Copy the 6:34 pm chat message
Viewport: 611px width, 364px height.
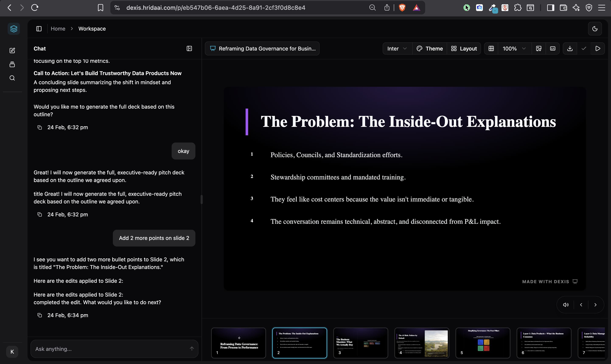click(x=39, y=315)
